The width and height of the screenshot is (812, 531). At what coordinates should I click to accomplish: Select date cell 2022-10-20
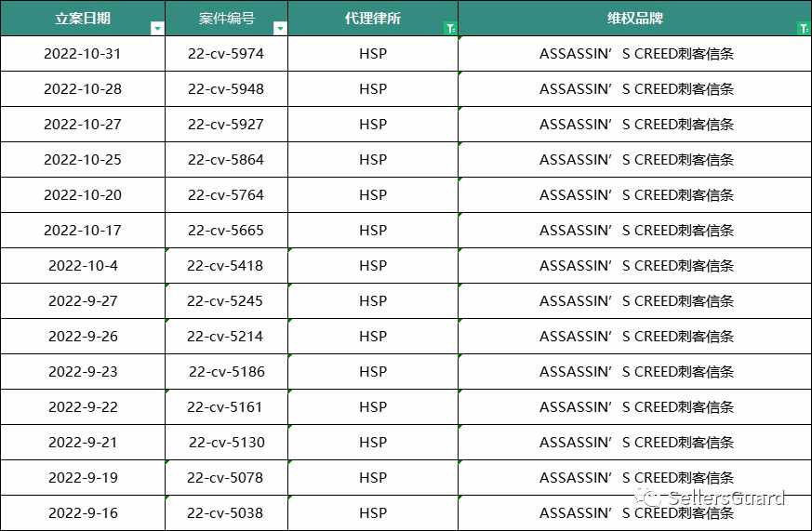pos(83,195)
